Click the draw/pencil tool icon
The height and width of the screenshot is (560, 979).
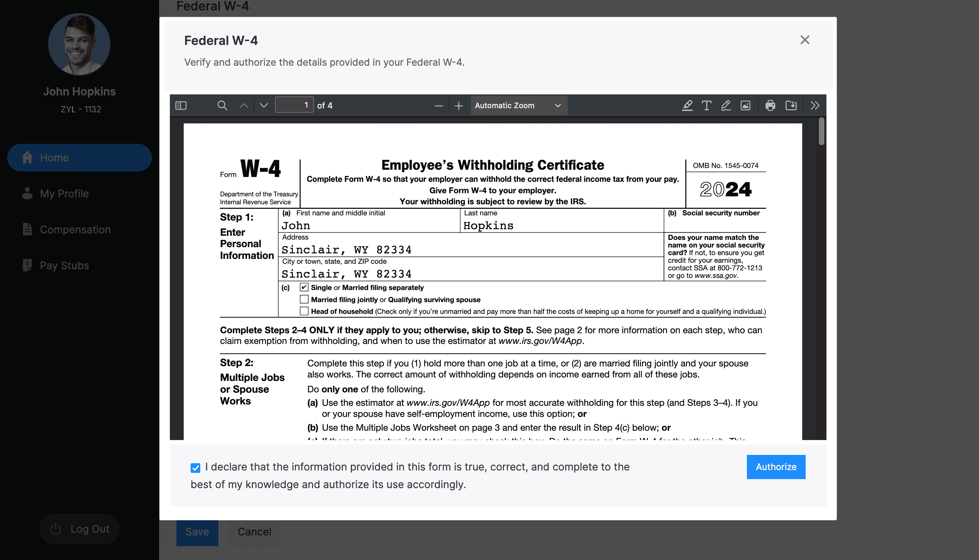click(725, 105)
